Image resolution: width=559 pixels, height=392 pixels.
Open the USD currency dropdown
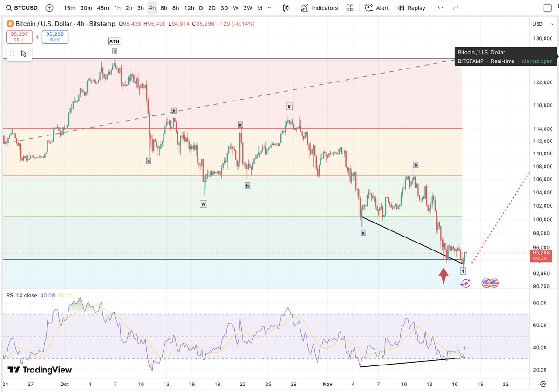543,24
